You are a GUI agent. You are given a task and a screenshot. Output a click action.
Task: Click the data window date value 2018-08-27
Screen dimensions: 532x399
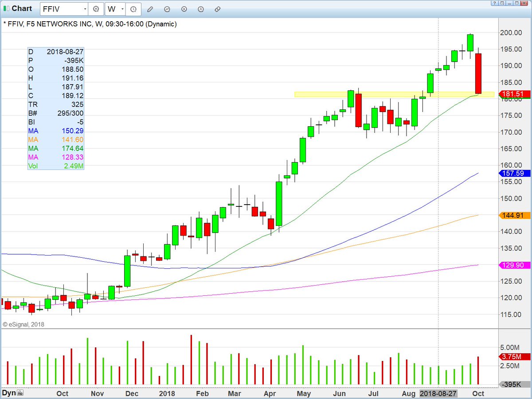[x=65, y=52]
